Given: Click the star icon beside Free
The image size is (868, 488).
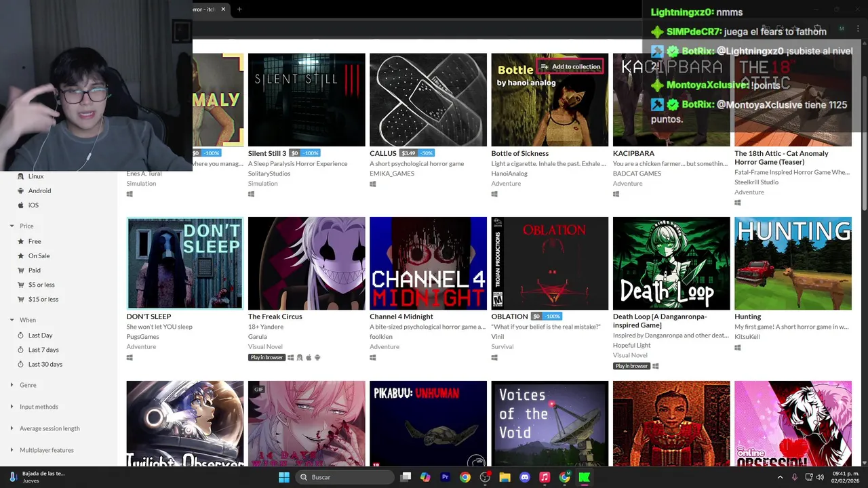Looking at the screenshot, I should pos(20,241).
